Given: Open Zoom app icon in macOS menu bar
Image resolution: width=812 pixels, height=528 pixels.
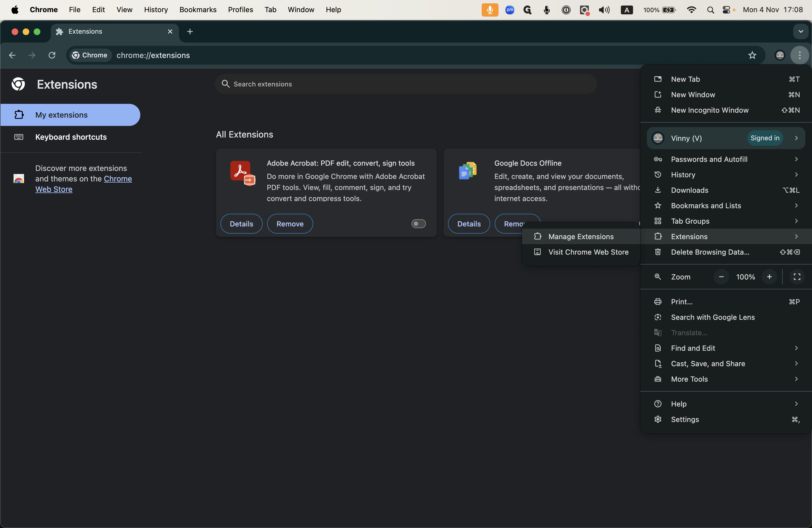Looking at the screenshot, I should point(509,10).
